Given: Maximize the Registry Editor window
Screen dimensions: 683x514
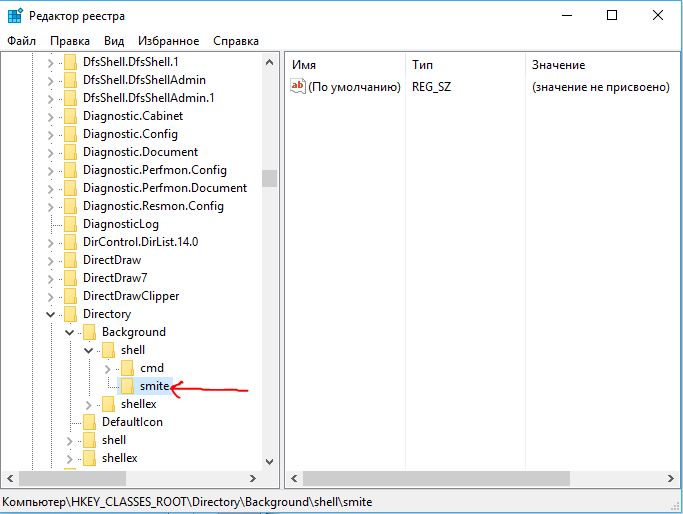Looking at the screenshot, I should (x=612, y=16).
